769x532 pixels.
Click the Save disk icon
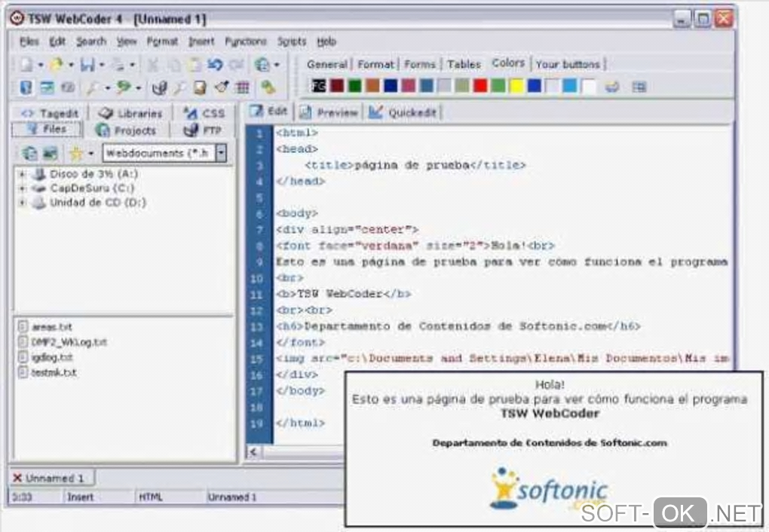pyautogui.click(x=87, y=64)
